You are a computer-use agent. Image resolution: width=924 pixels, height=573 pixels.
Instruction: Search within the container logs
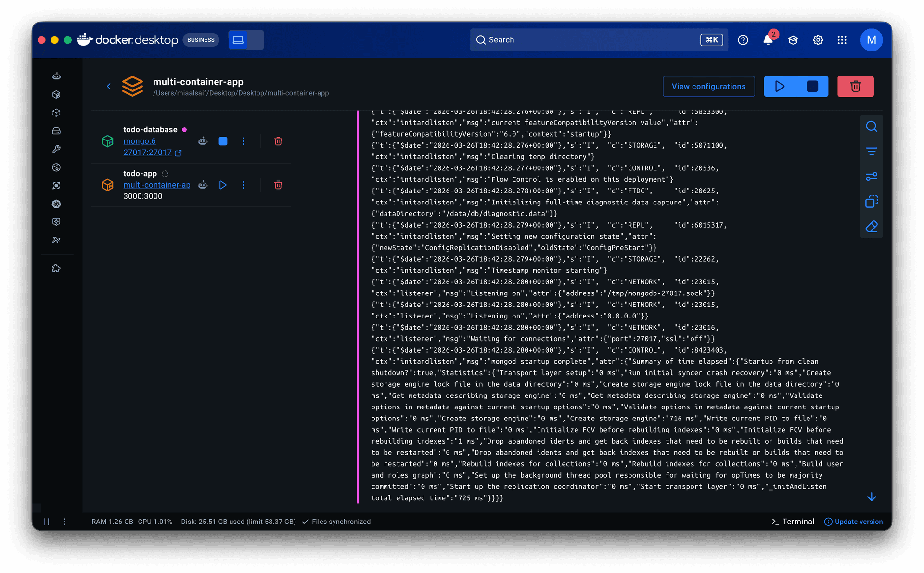tap(871, 127)
